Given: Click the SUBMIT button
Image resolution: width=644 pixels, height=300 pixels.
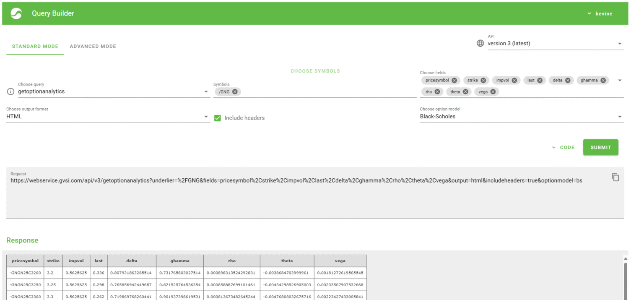Looking at the screenshot, I should (x=600, y=147).
